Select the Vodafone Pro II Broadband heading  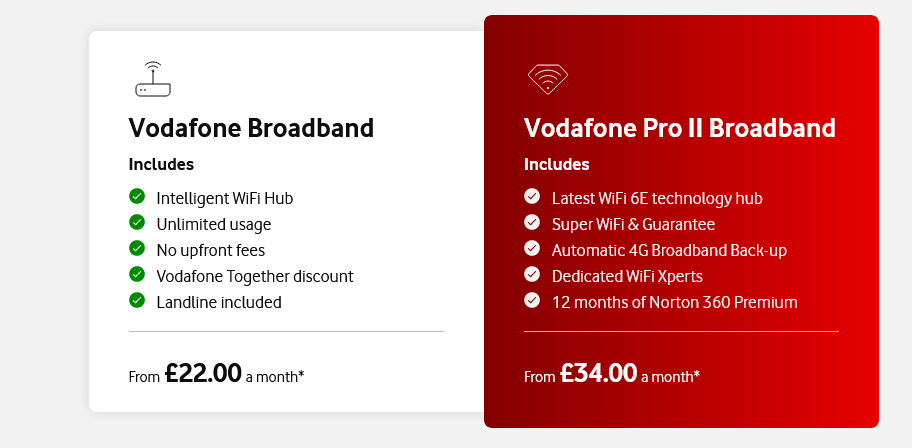pos(680,128)
